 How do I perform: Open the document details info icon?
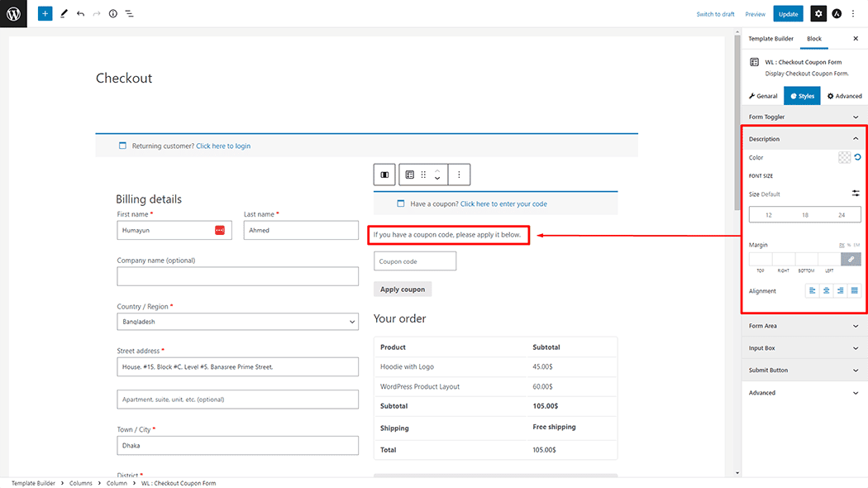pyautogui.click(x=113, y=14)
